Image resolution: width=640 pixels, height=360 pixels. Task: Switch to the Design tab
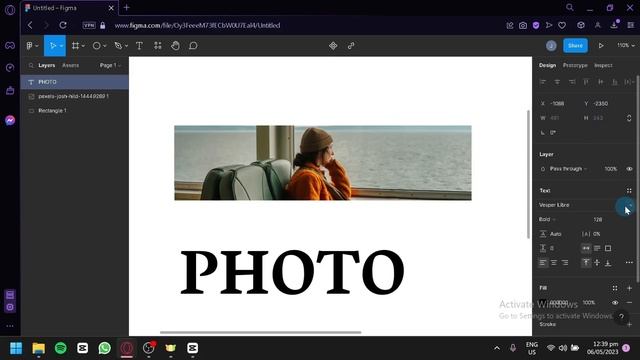547,65
